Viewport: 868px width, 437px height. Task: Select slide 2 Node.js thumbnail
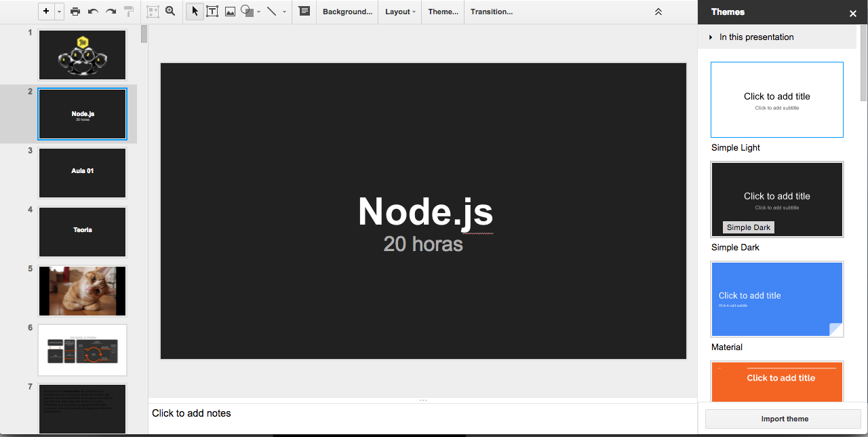point(82,114)
